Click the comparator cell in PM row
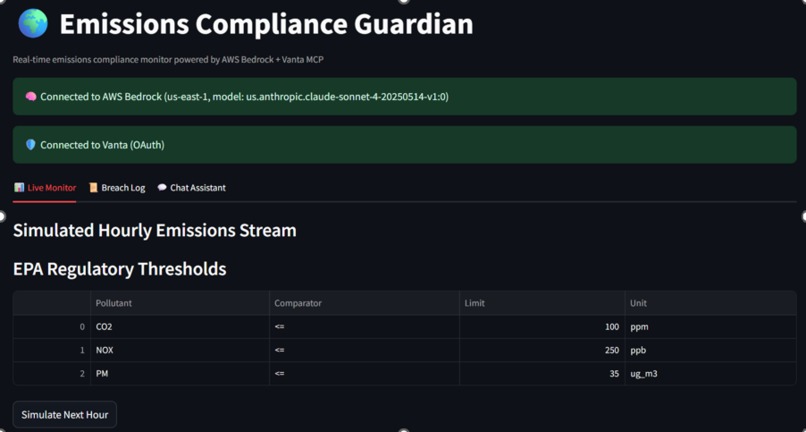The height and width of the screenshot is (432, 806). [x=364, y=374]
